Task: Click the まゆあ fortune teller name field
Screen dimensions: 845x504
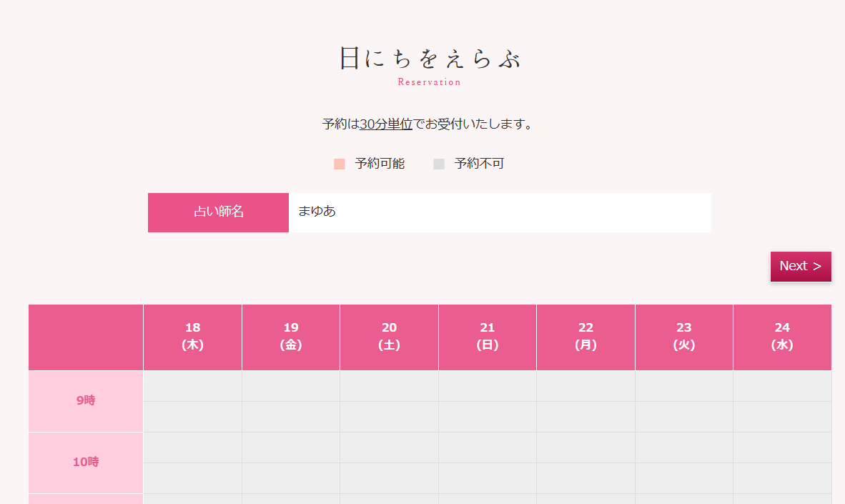Action: click(499, 212)
